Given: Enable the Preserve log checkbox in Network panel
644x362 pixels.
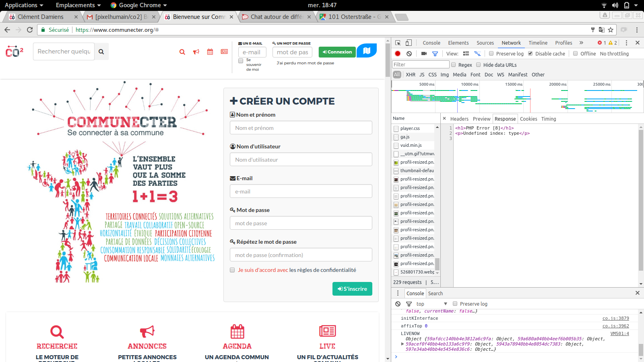Looking at the screenshot, I should 491,53.
